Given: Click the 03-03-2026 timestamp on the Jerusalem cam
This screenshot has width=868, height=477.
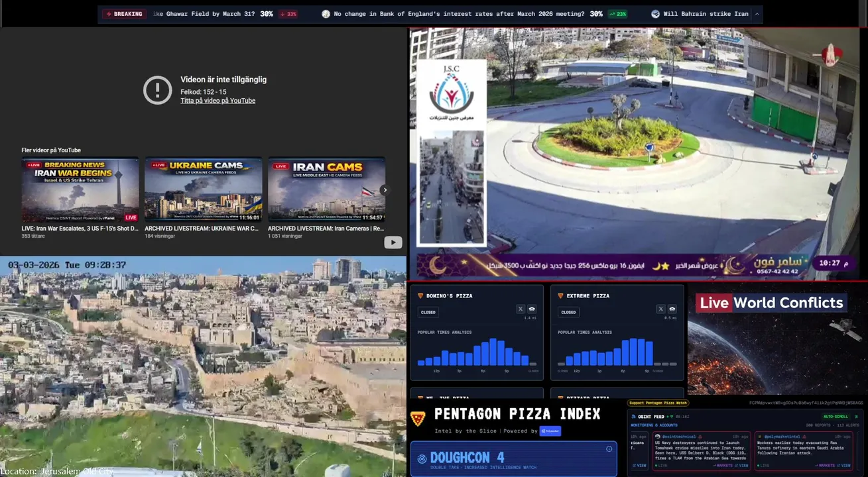Looking at the screenshot, I should [x=67, y=265].
